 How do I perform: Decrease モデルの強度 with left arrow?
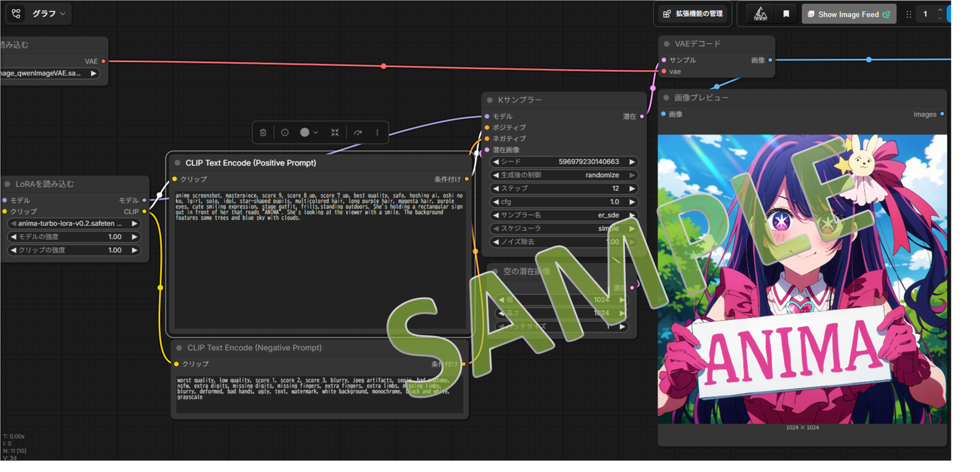[13, 237]
